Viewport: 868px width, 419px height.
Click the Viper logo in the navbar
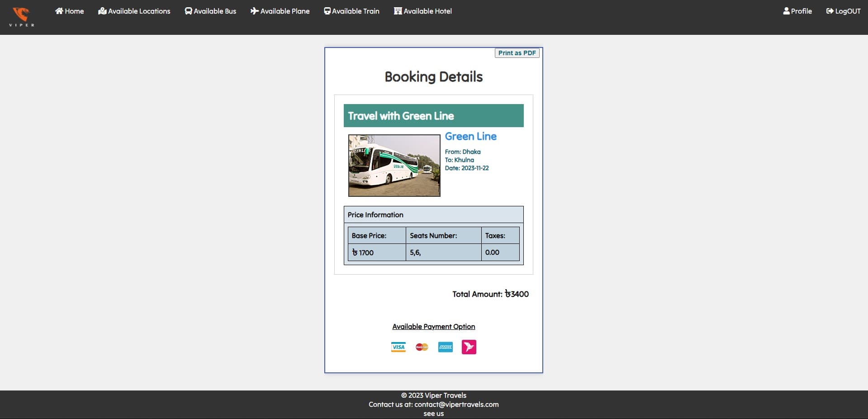[x=21, y=17]
